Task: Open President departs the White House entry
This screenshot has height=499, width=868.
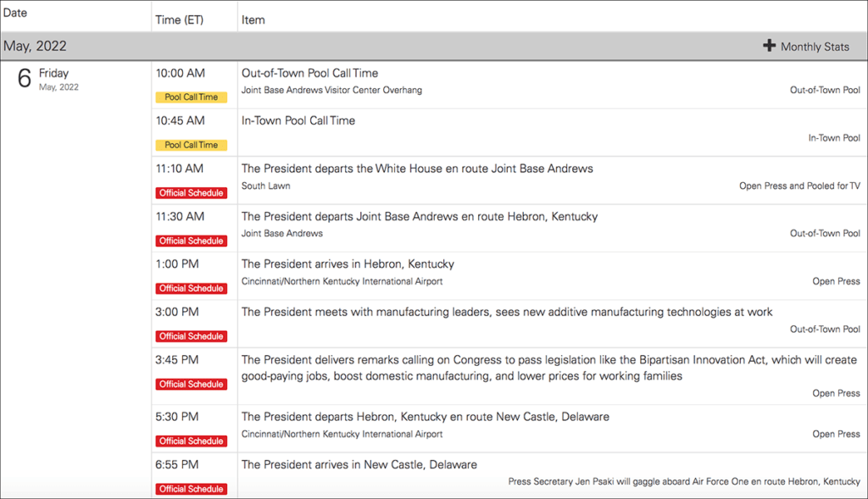Action: [417, 169]
